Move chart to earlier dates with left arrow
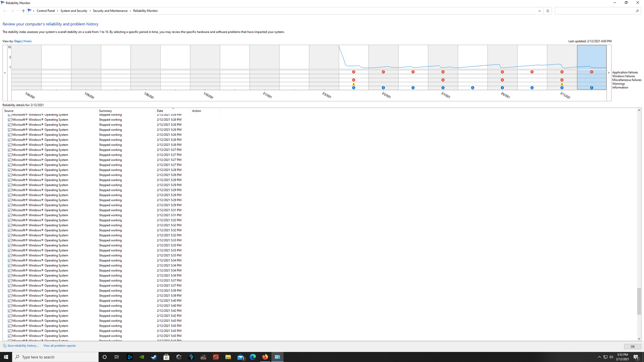This screenshot has height=362, width=644. tap(5, 73)
